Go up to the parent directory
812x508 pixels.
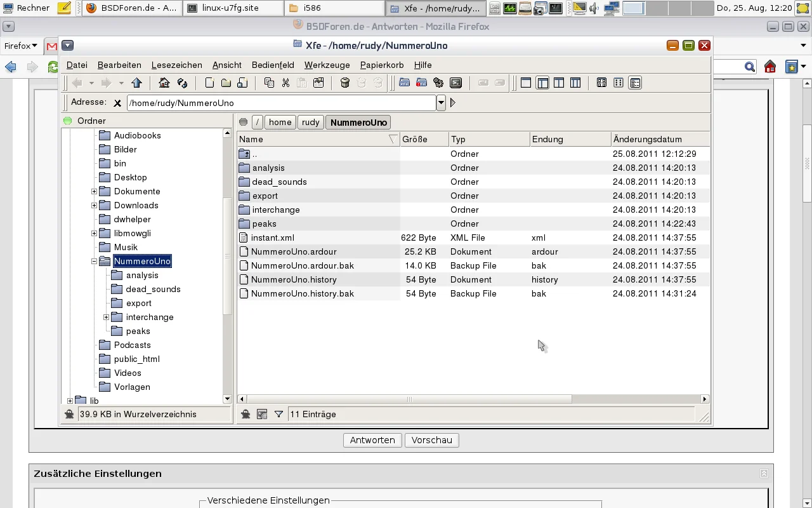136,83
